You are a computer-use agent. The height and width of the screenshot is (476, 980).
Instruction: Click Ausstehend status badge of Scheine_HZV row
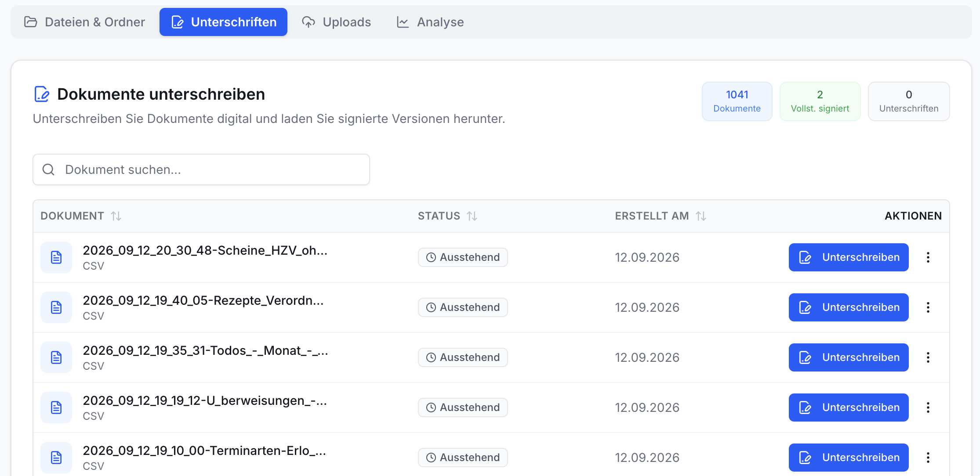(x=463, y=257)
